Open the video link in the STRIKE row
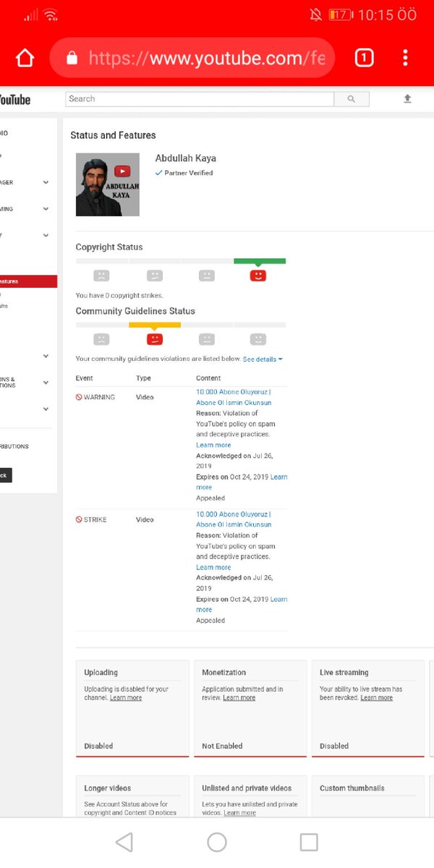 tap(234, 519)
